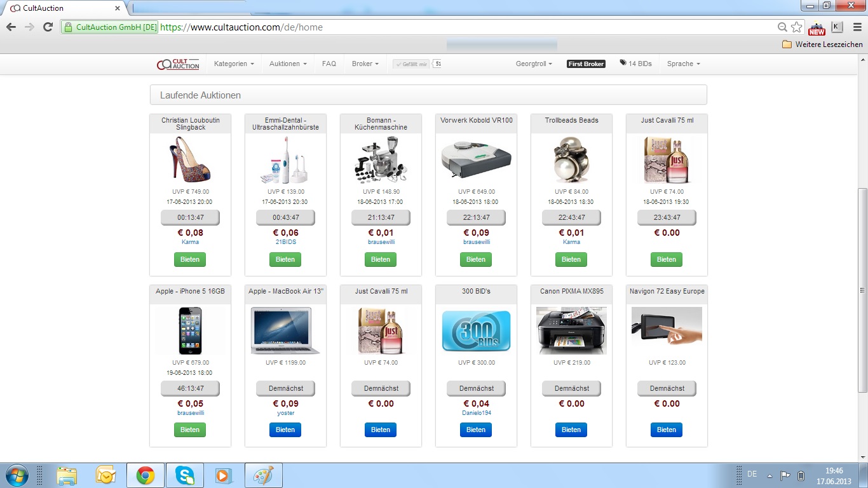This screenshot has width=868, height=488.
Task: Bid on Vorwerk Kobold VR100
Action: (476, 259)
